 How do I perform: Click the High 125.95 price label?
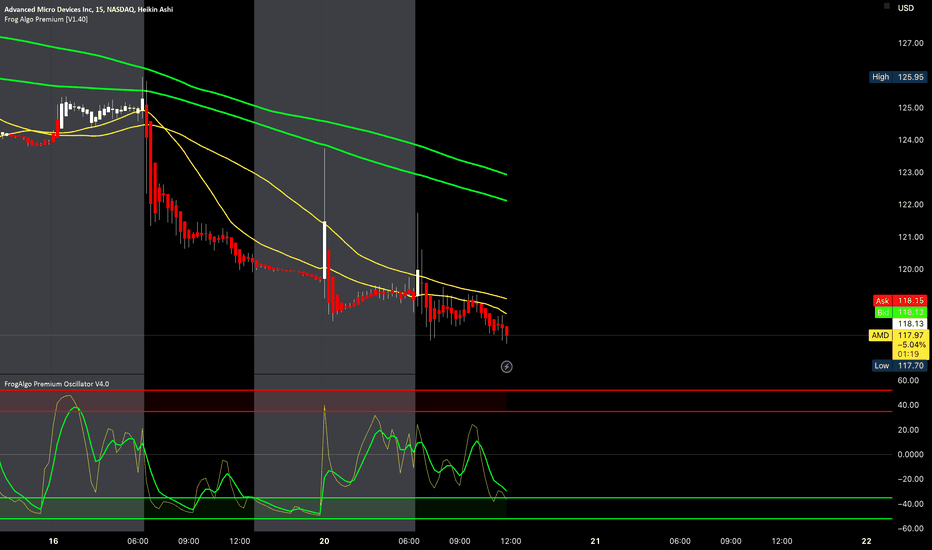(898, 77)
